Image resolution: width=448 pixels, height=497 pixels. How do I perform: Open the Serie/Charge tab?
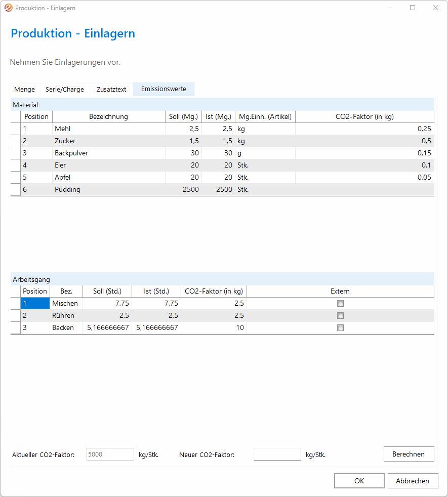click(x=65, y=90)
